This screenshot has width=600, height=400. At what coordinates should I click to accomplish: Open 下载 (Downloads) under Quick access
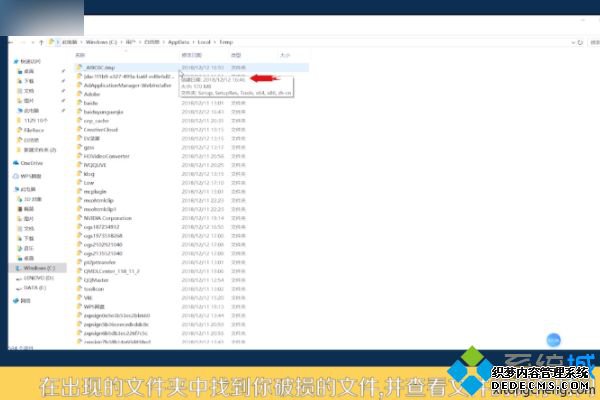coord(26,81)
